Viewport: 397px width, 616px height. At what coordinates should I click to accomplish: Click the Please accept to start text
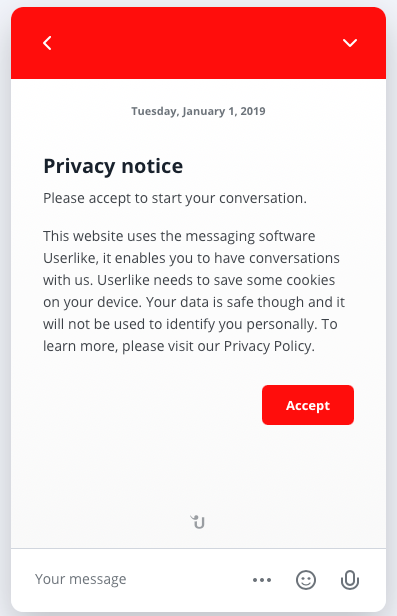click(175, 198)
